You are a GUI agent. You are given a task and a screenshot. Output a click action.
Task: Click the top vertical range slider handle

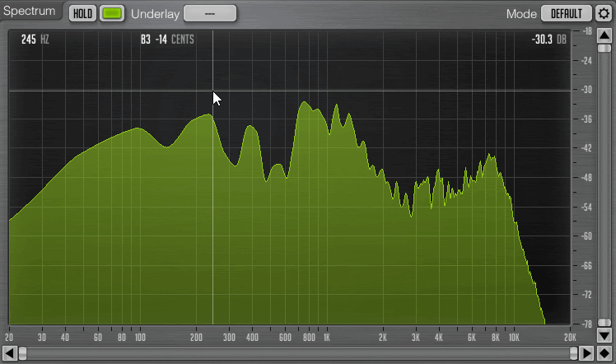click(x=604, y=49)
